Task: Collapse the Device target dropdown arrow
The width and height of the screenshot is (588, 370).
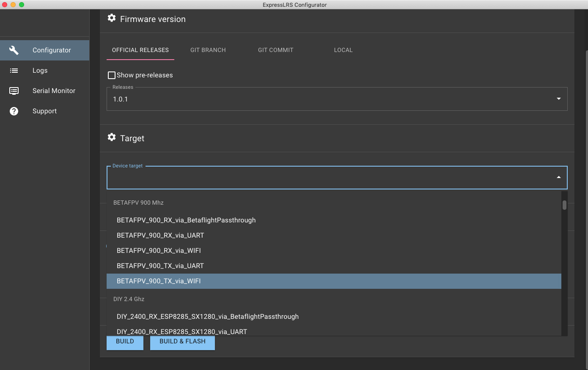Action: (559, 177)
